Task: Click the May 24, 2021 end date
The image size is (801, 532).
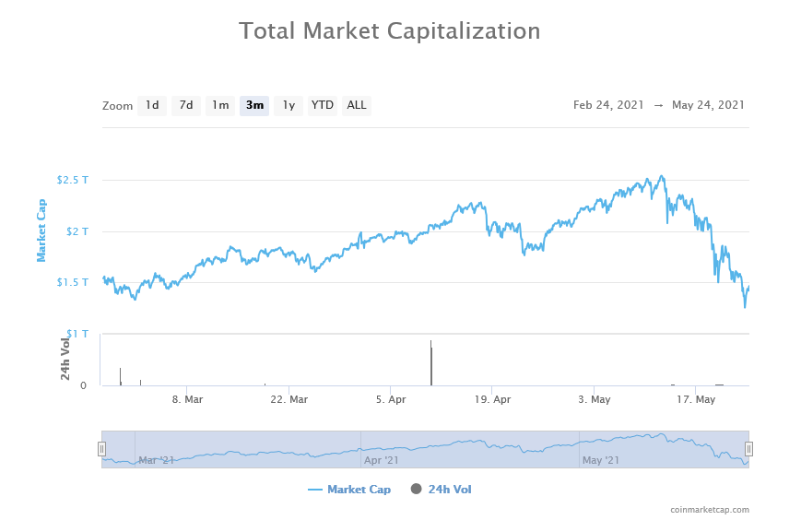Action: 708,105
